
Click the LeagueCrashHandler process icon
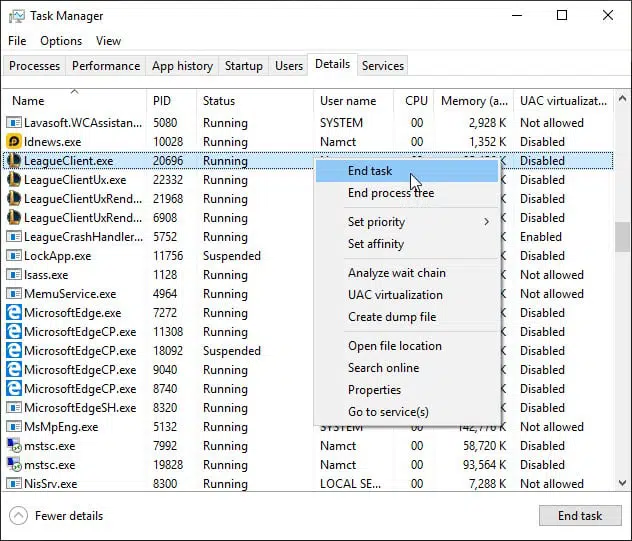14,237
